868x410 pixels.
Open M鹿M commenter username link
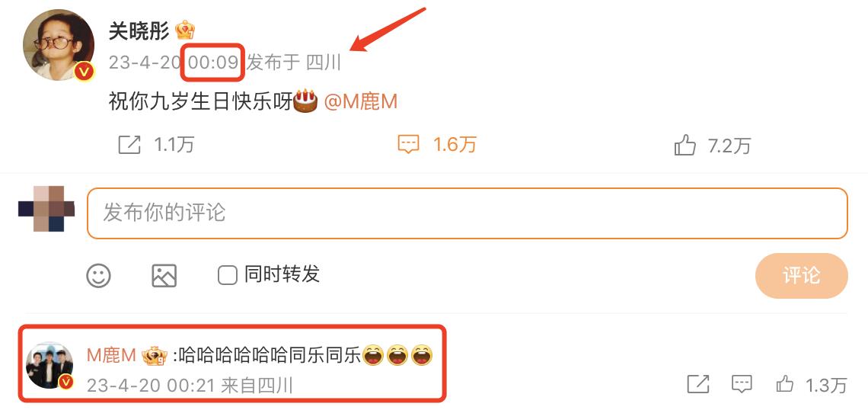(x=111, y=356)
